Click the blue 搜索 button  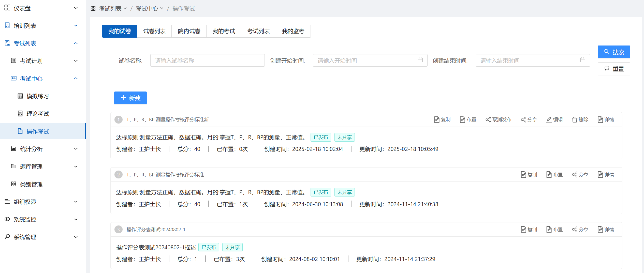click(613, 52)
